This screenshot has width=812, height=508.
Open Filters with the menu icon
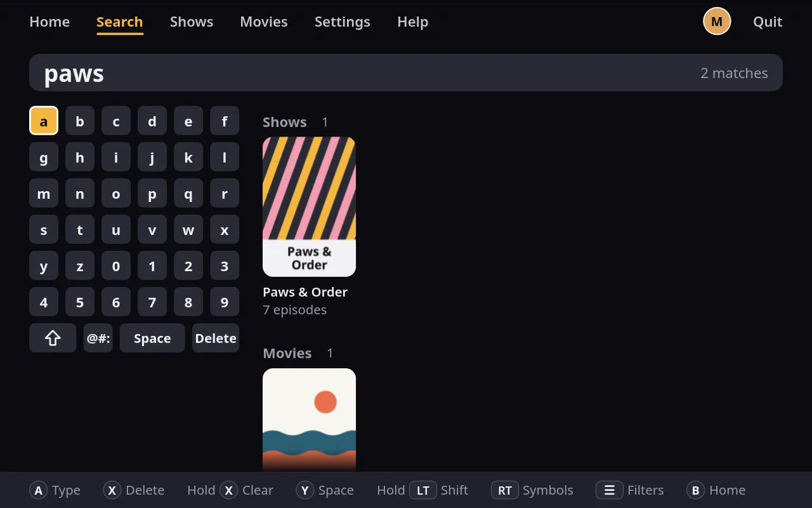(x=609, y=490)
